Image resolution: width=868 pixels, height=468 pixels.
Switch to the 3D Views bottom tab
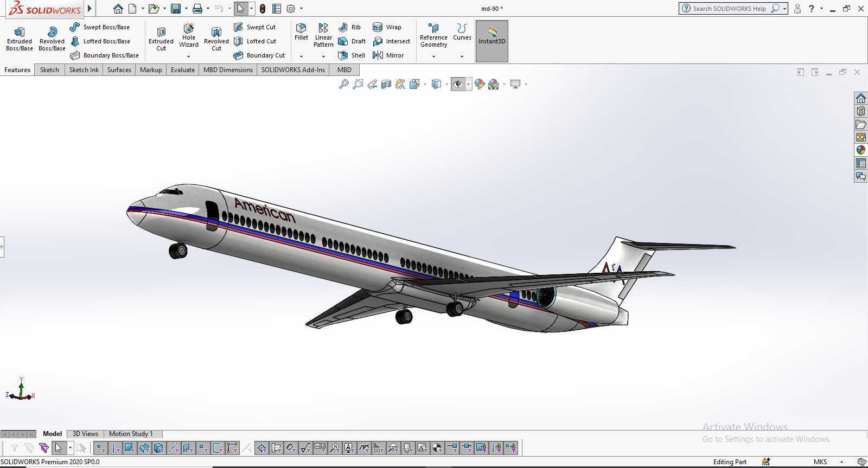pos(85,434)
